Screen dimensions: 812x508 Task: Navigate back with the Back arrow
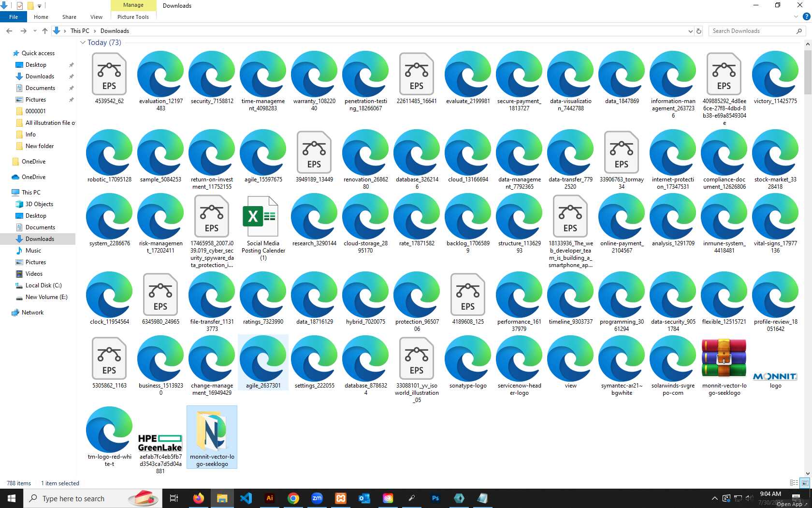tap(9, 31)
